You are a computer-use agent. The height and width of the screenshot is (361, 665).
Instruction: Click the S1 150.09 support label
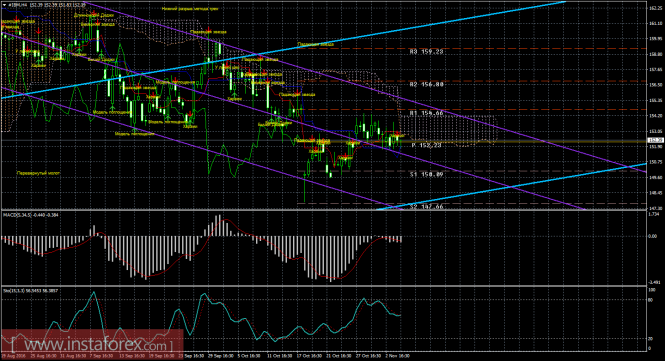[x=426, y=174]
